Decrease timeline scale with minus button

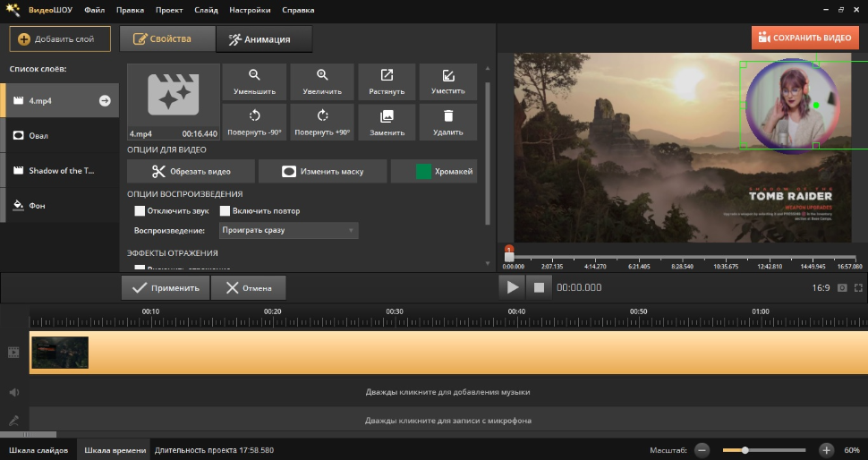(702, 450)
